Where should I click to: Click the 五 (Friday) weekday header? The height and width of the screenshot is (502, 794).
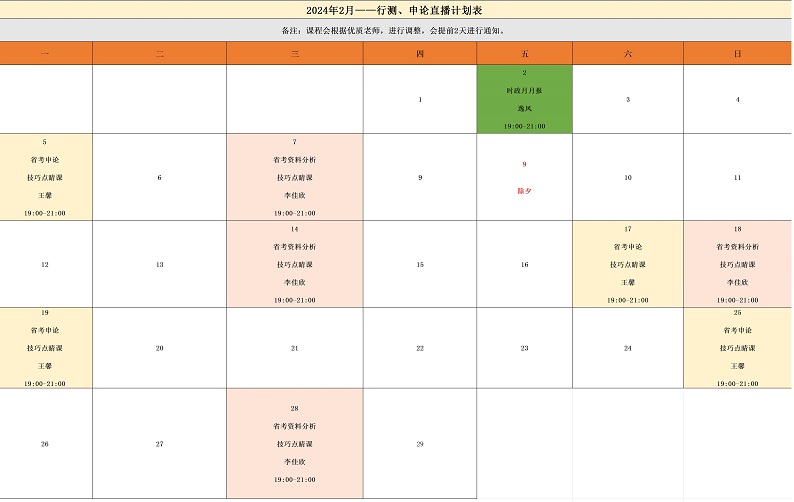525,53
